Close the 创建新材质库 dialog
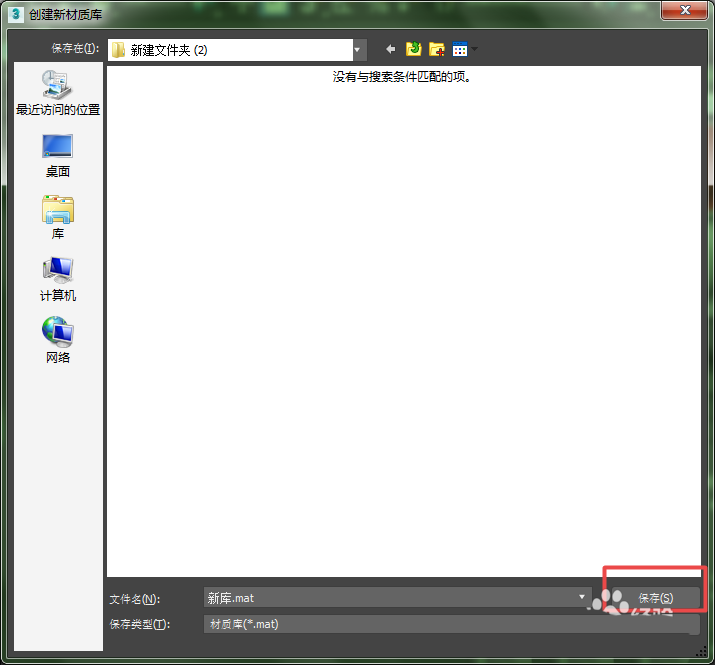This screenshot has height=665, width=715. [x=684, y=10]
